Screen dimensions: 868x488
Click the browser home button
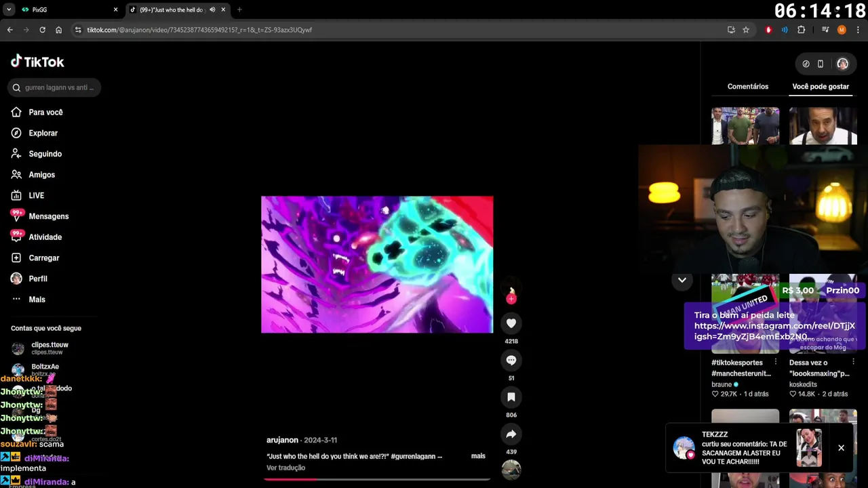pyautogui.click(x=59, y=30)
